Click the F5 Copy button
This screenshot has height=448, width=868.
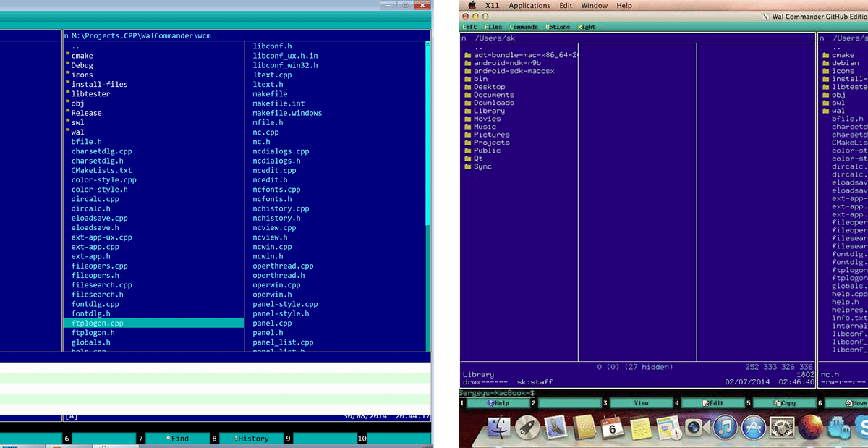[784, 402]
